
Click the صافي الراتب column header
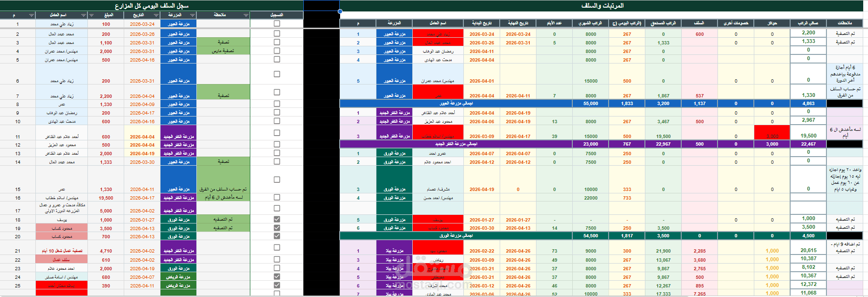[808, 23]
